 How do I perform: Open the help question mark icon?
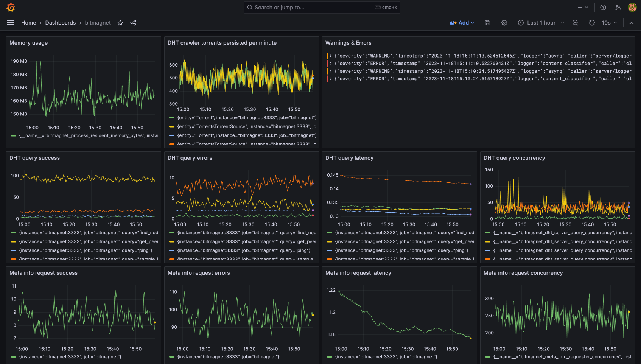pos(603,7)
